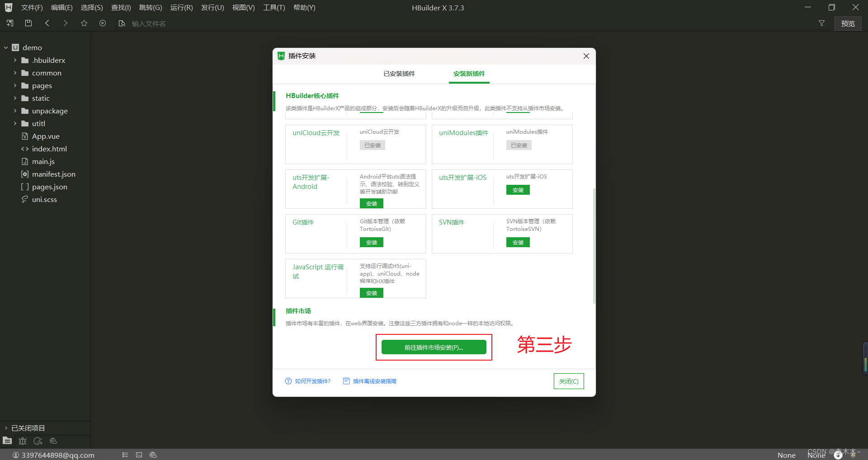Open the terminal icon in status bar
The height and width of the screenshot is (460, 868).
click(139, 455)
